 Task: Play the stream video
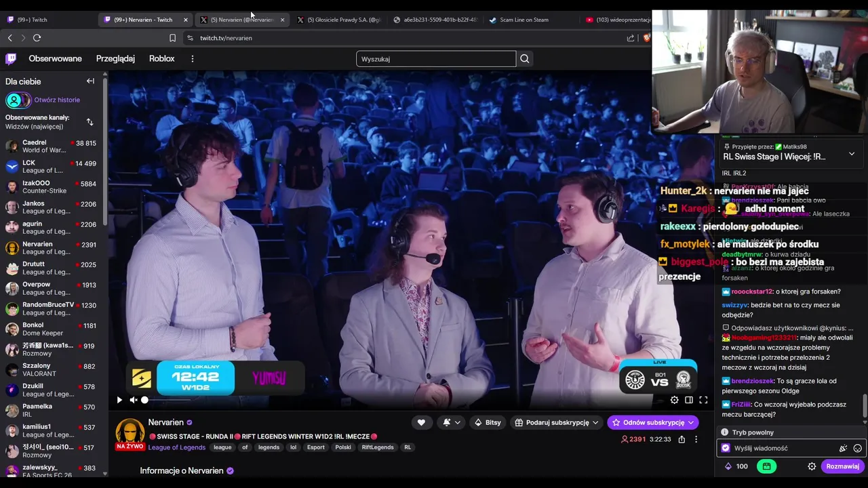coord(119,400)
